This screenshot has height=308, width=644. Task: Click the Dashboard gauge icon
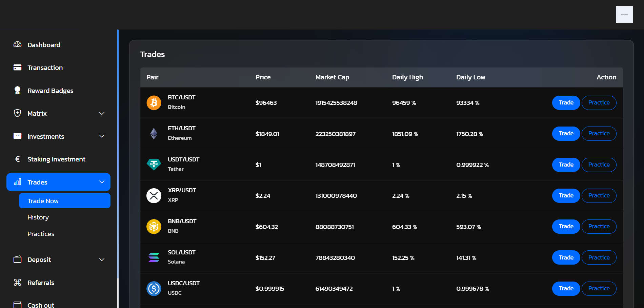click(17, 45)
